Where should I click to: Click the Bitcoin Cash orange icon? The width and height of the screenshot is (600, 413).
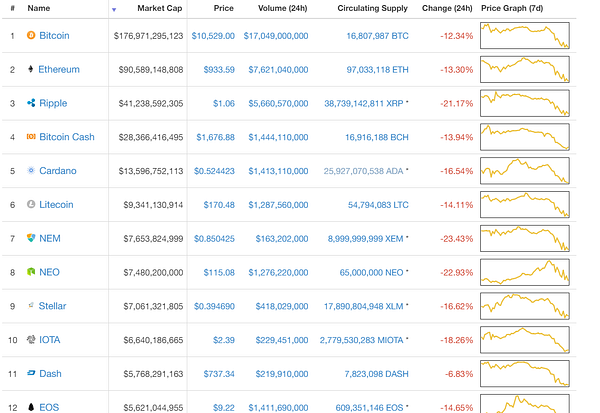pos(31,136)
